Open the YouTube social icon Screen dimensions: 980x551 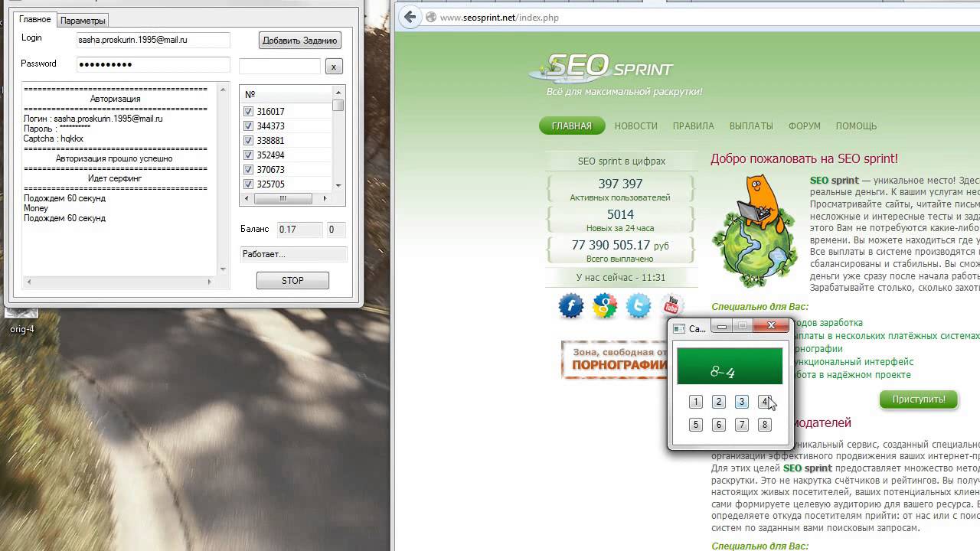click(x=672, y=306)
